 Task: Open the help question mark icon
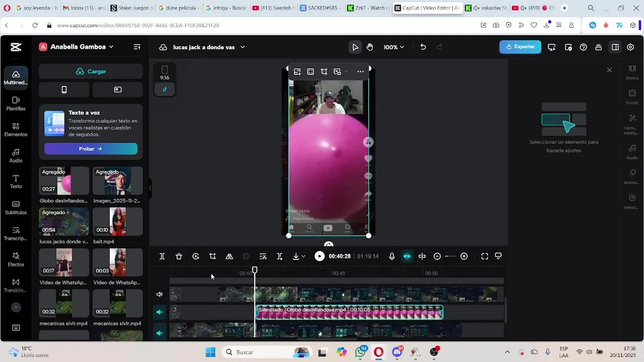coord(583,47)
